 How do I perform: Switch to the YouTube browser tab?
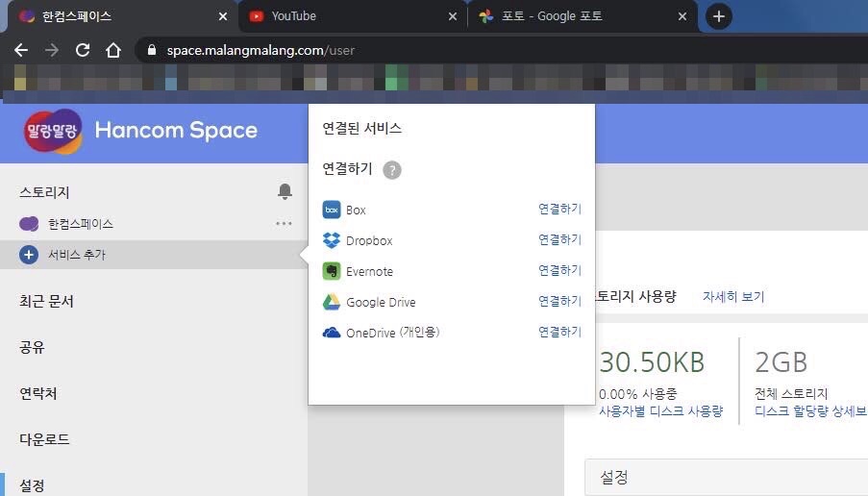353,16
